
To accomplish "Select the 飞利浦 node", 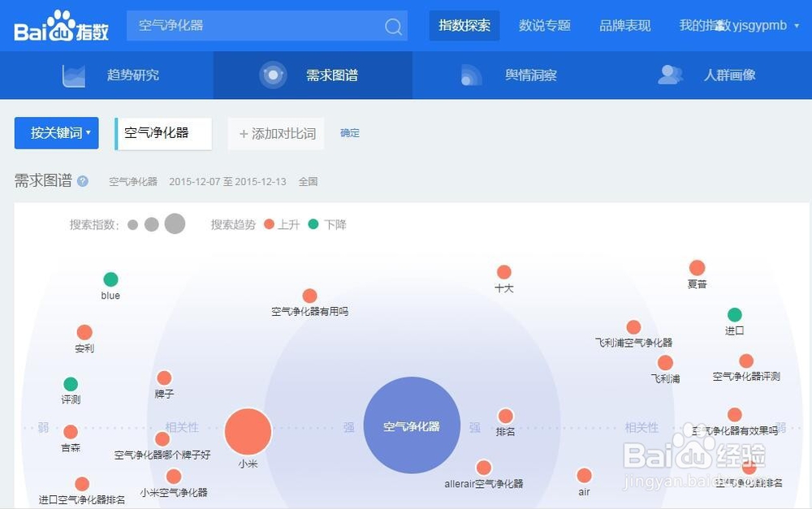I will click(665, 363).
